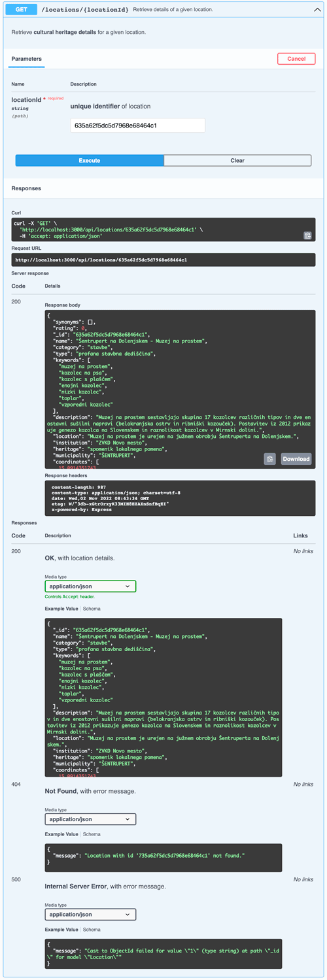Click the 'Not Found, with error message' description

pos(90,791)
